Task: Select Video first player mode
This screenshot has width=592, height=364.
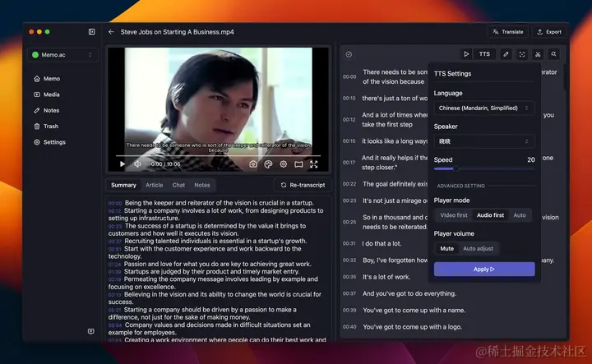Action: [x=454, y=215]
